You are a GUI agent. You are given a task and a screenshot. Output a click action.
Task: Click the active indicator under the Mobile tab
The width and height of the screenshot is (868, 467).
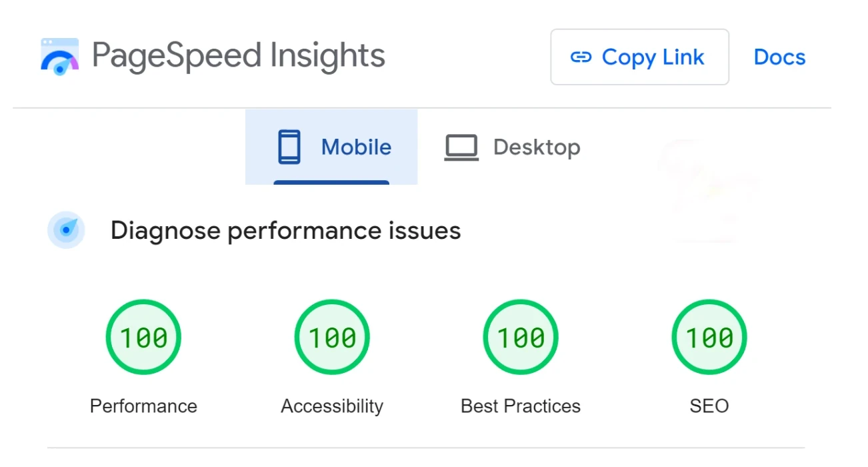click(x=331, y=182)
